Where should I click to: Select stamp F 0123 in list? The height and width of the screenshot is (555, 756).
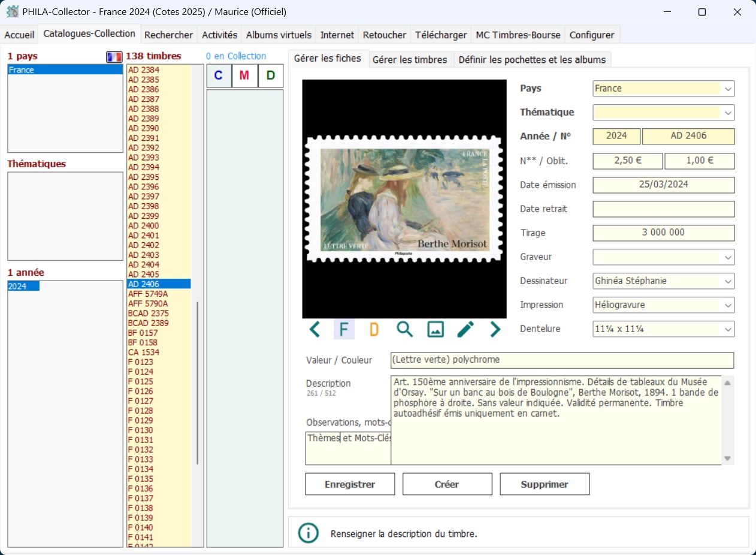click(159, 362)
